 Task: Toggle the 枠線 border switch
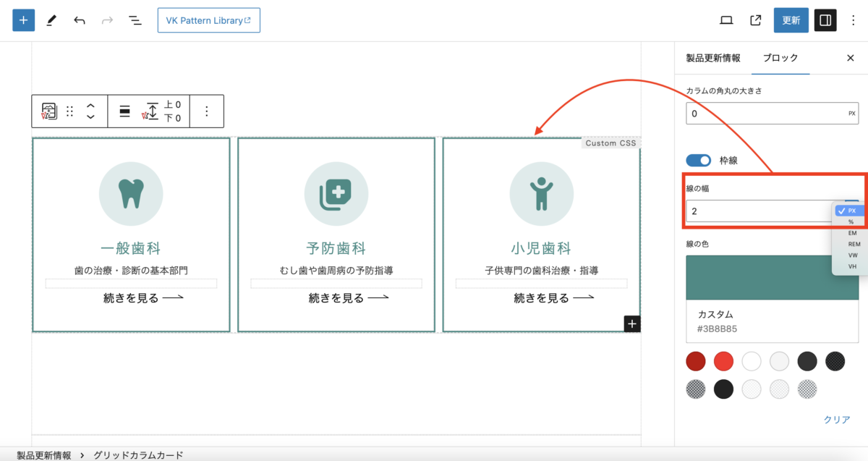coord(698,161)
